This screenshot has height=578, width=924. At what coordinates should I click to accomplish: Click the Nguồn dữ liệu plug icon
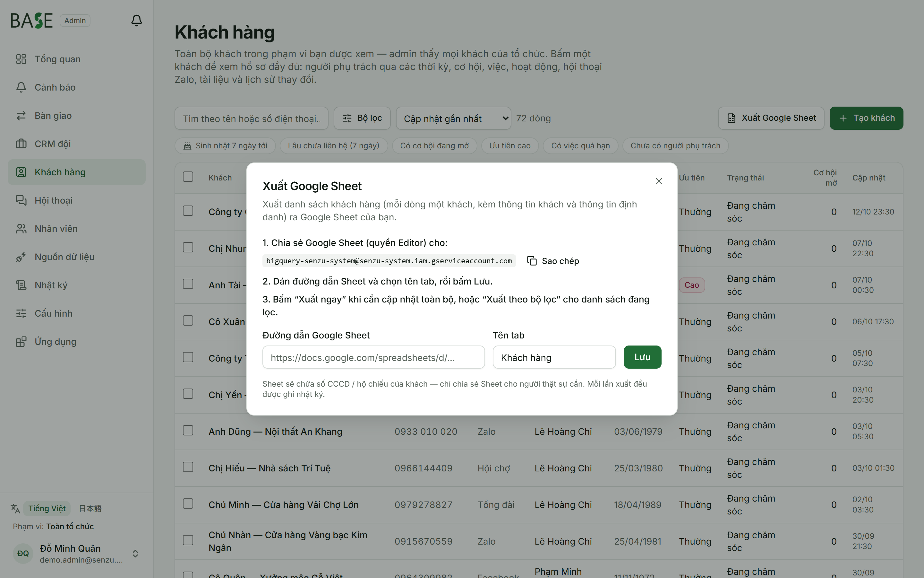tap(21, 257)
